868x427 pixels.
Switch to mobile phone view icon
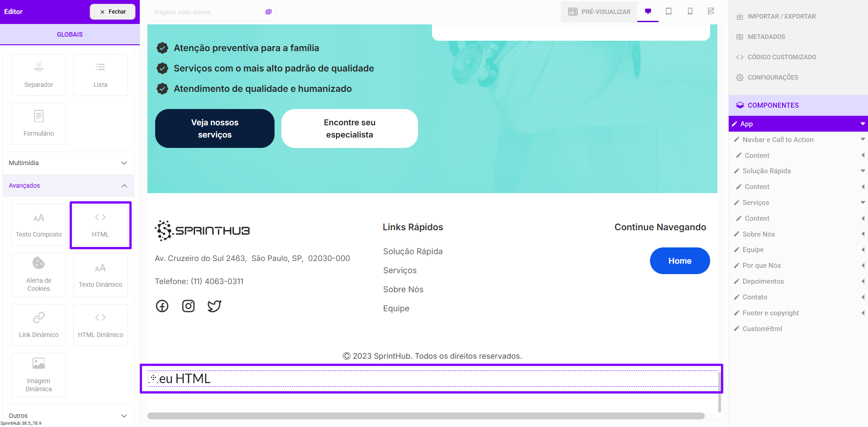[690, 11]
